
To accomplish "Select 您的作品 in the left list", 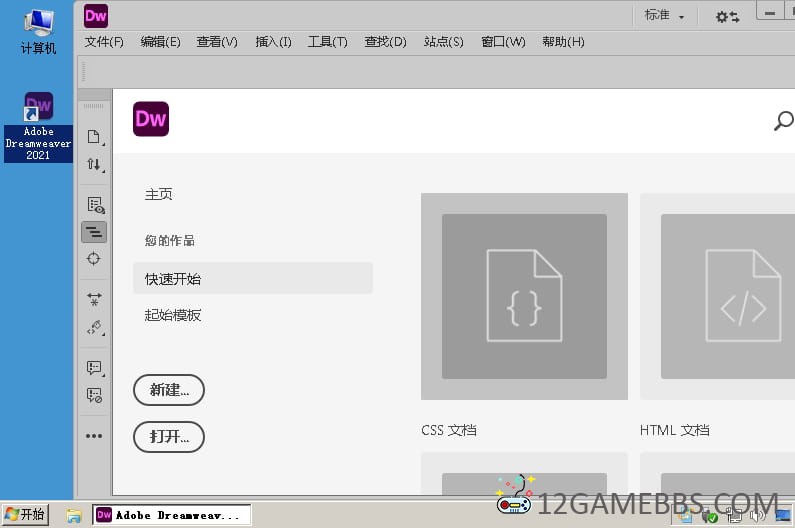I will pos(170,240).
